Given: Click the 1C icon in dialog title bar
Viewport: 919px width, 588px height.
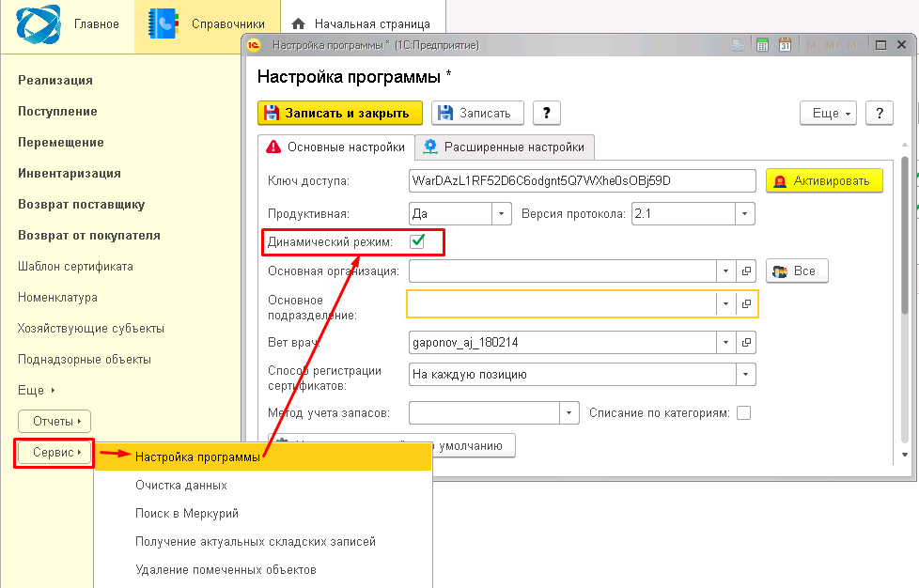Looking at the screenshot, I should click(x=254, y=45).
